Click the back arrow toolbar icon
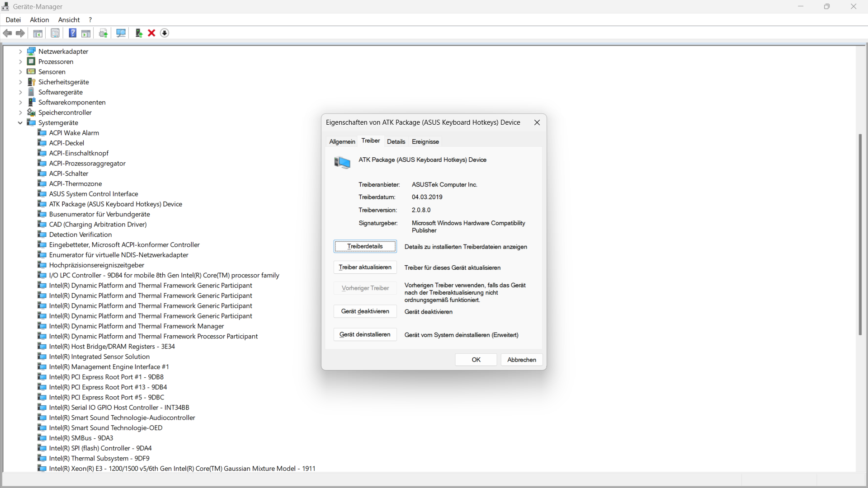The width and height of the screenshot is (868, 488). tap(8, 33)
